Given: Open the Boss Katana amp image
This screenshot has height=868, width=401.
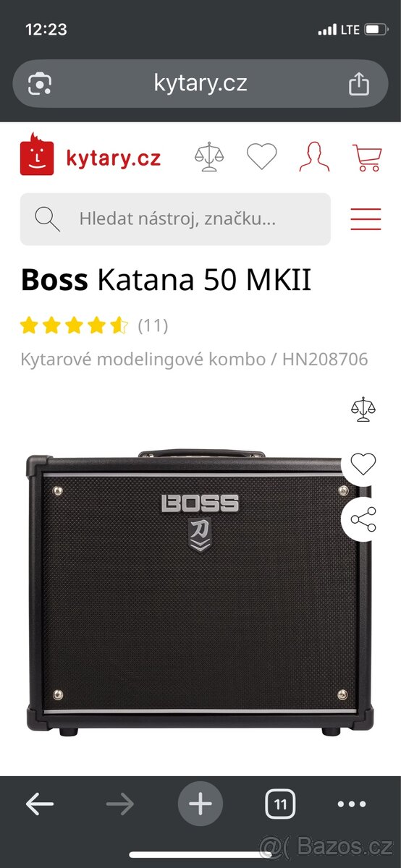Looking at the screenshot, I should click(199, 592).
